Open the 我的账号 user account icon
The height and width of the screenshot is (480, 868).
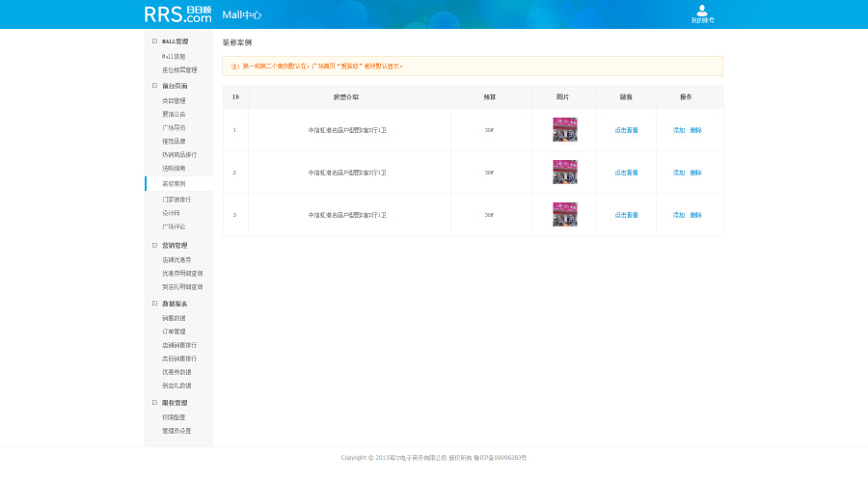[702, 13]
